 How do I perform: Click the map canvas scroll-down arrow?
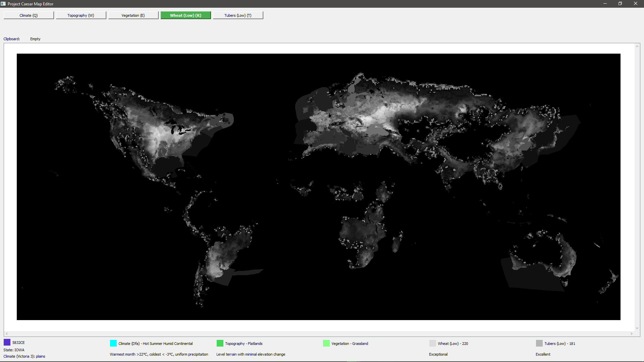[637, 328]
